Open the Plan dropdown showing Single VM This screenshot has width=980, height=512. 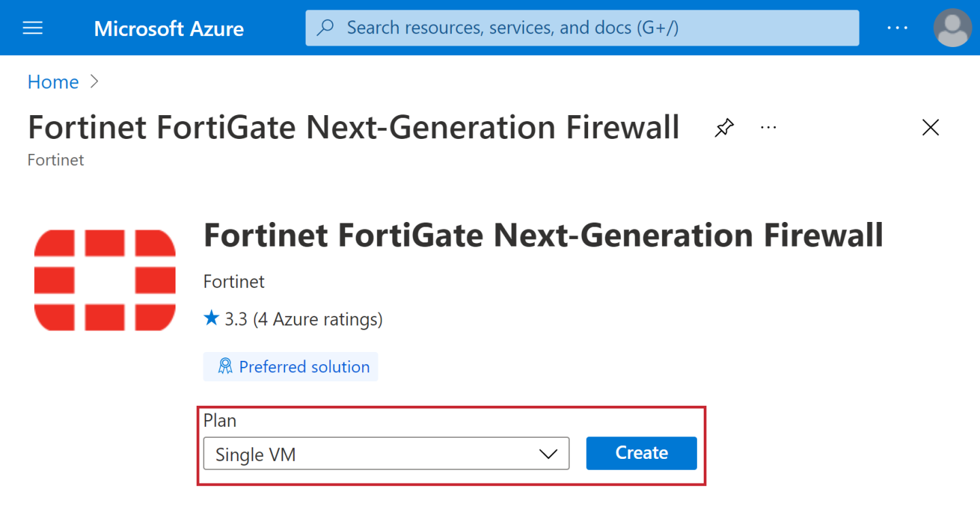[386, 453]
